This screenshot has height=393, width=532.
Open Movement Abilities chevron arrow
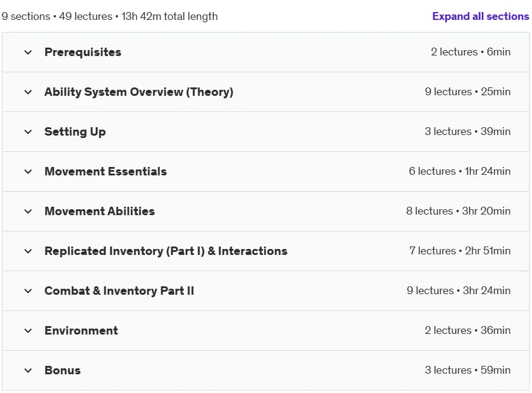coord(28,211)
